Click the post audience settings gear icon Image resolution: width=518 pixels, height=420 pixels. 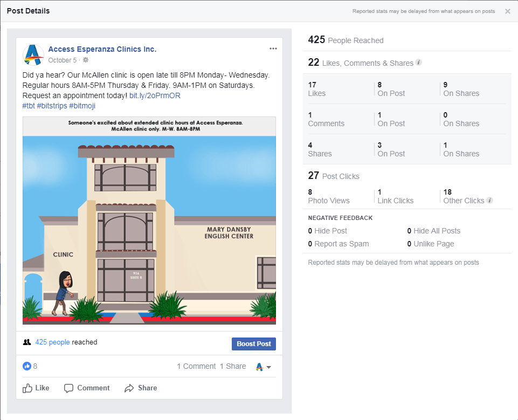point(86,60)
